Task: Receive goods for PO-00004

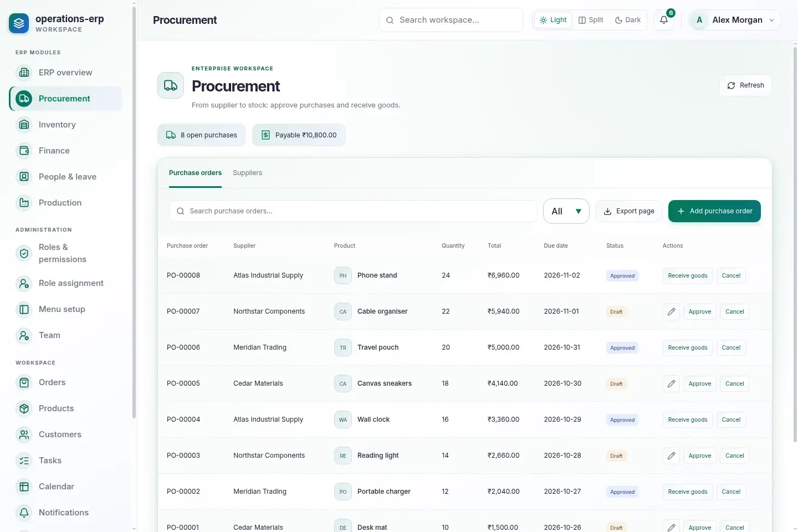Action: point(688,420)
